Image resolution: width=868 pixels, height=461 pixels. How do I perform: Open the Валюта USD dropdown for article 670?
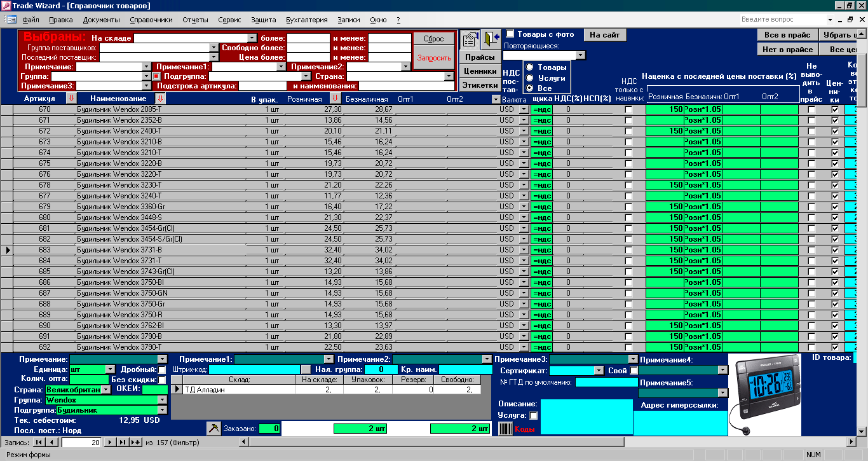click(x=524, y=109)
